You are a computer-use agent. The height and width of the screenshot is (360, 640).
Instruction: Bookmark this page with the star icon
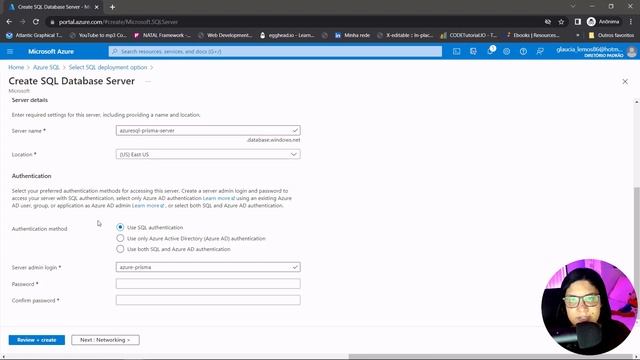click(561, 22)
